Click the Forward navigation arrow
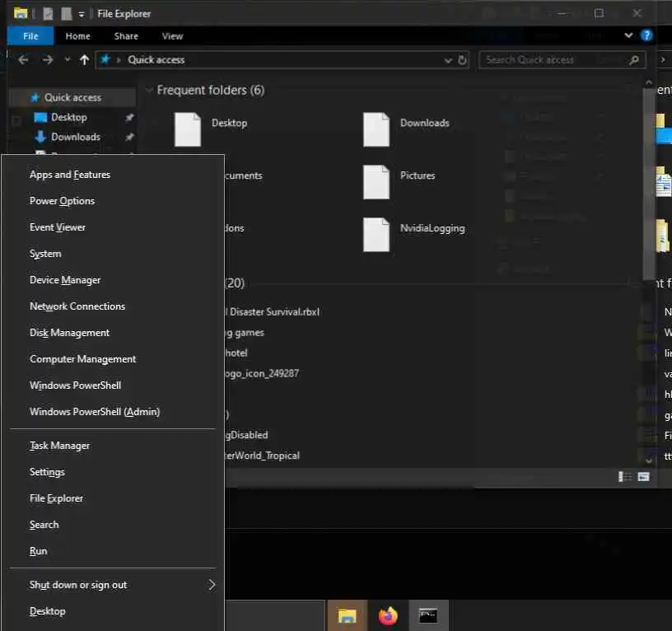 click(48, 60)
